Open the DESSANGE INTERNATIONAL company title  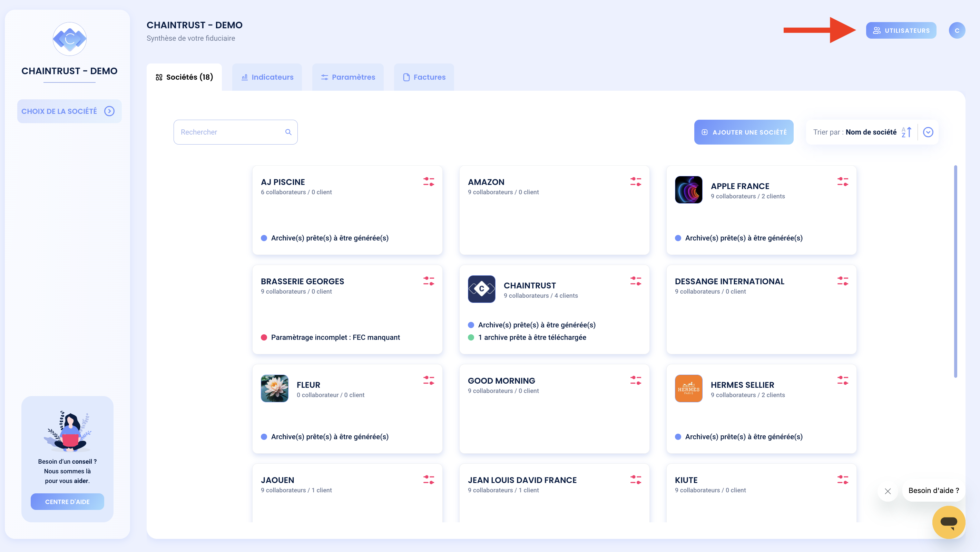(x=729, y=281)
